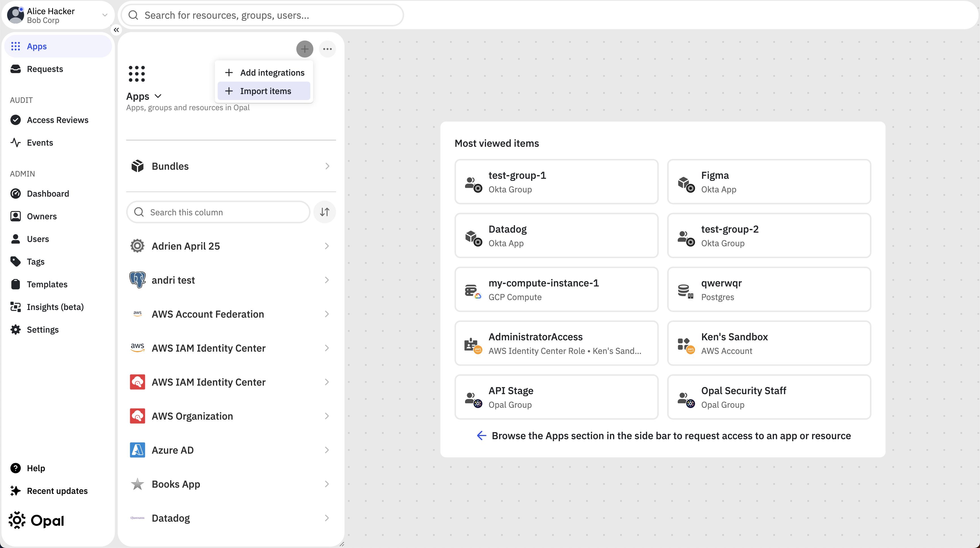Select Import items from the menu

tap(264, 91)
